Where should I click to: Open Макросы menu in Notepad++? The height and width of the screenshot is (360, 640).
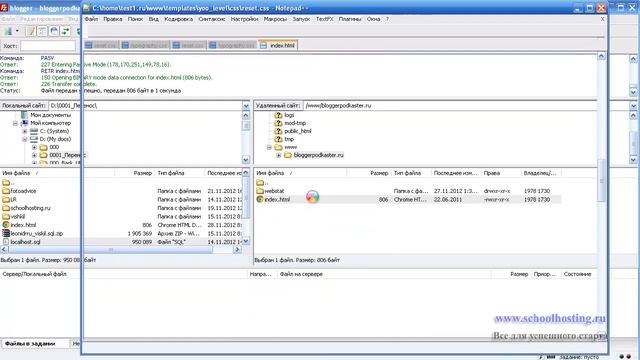pos(275,19)
